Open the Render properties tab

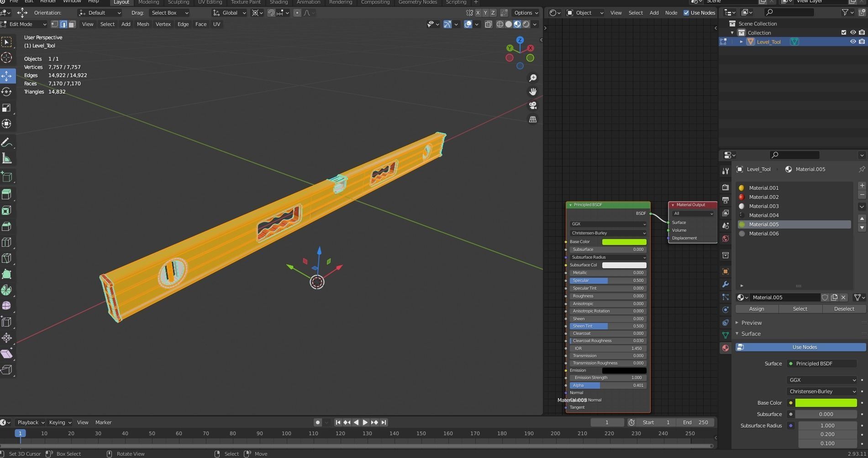click(726, 187)
